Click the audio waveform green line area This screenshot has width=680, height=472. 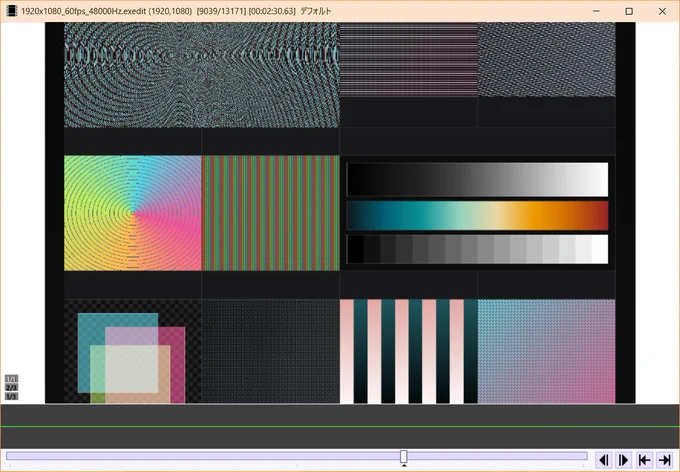pyautogui.click(x=340, y=426)
